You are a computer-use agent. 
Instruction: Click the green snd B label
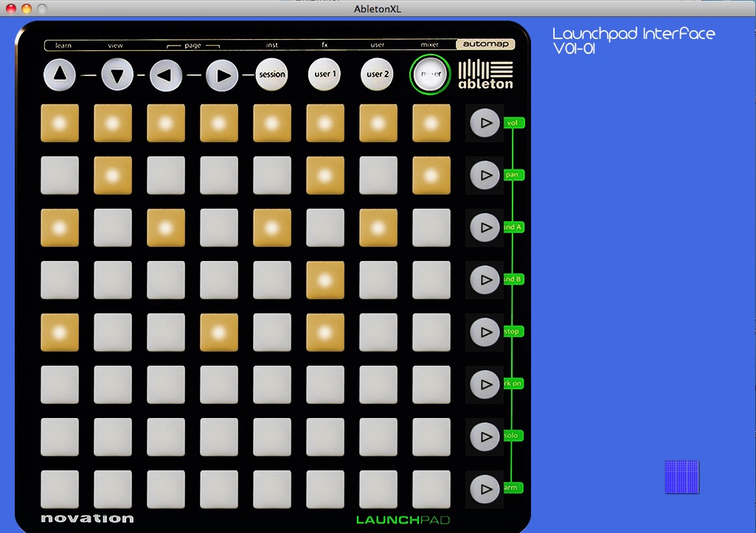click(x=514, y=279)
